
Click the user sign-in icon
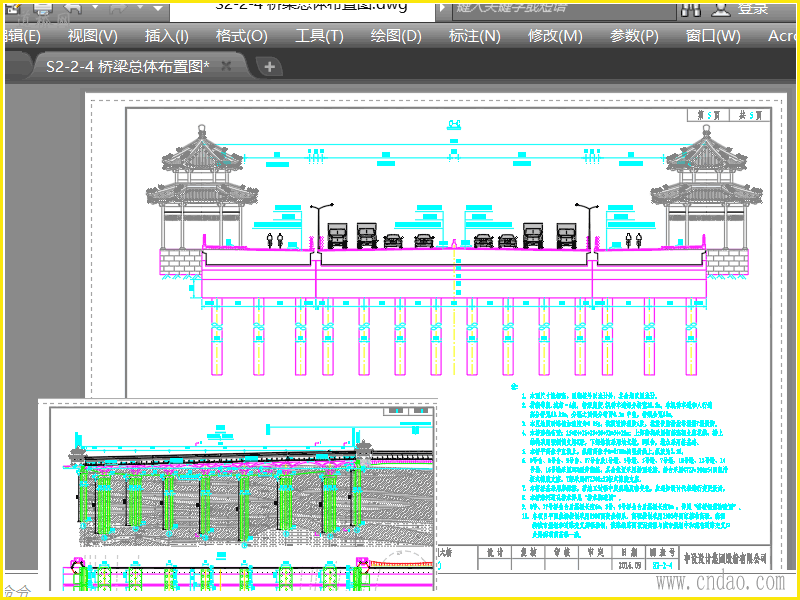(x=720, y=9)
